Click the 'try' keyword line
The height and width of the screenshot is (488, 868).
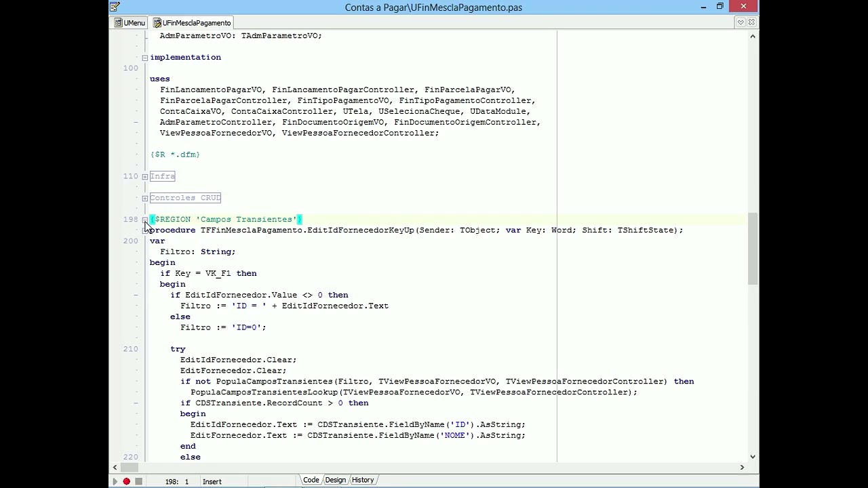pos(178,349)
